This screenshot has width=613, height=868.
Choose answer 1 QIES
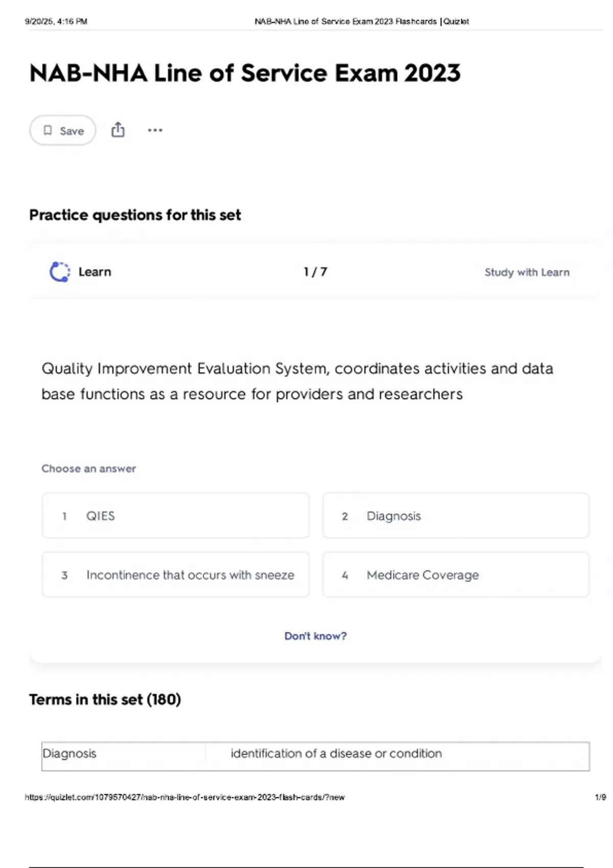tap(175, 516)
